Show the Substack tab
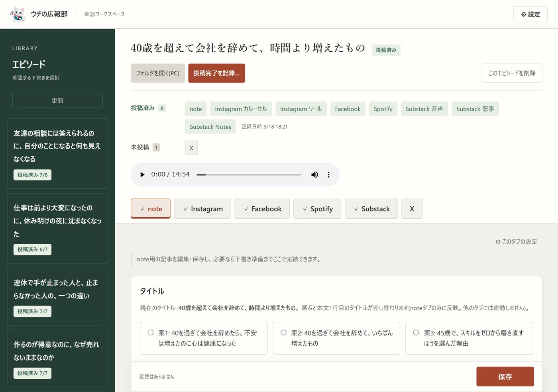558x392 pixels. [371, 209]
